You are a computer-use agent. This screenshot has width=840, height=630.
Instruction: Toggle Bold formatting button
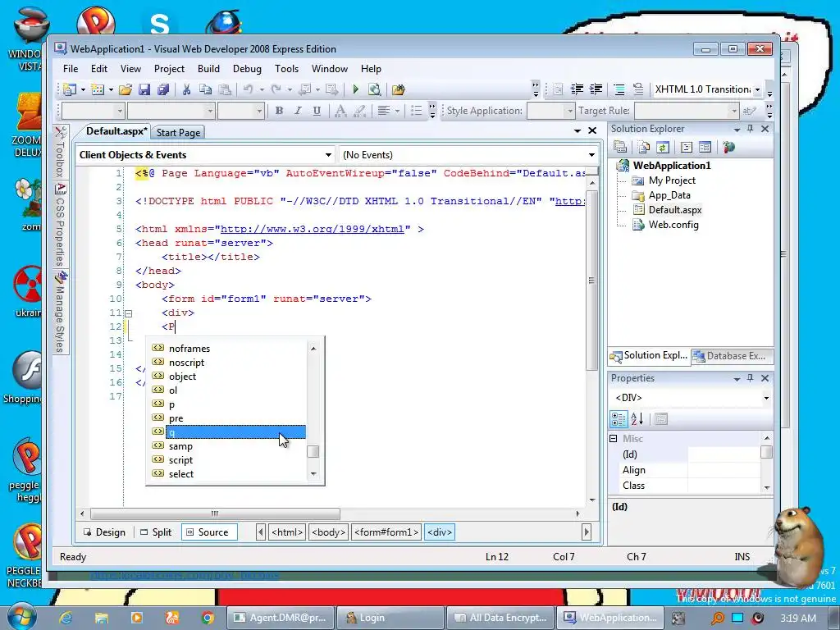pos(279,111)
